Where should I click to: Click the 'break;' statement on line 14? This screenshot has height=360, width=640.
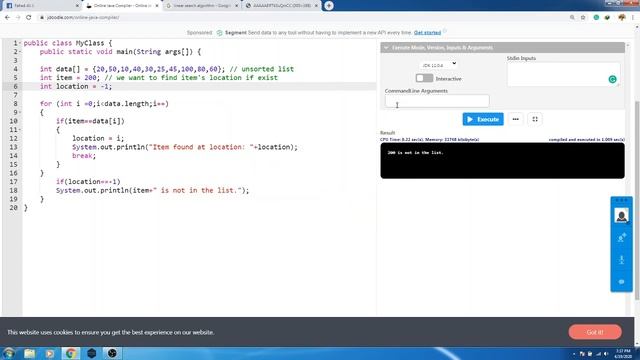pyautogui.click(x=84, y=156)
